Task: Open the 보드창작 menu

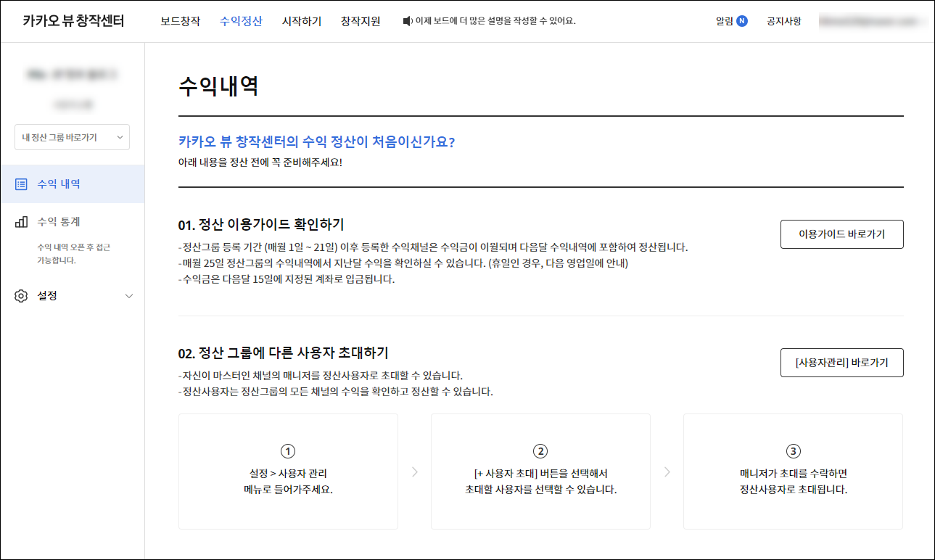Action: 181,21
